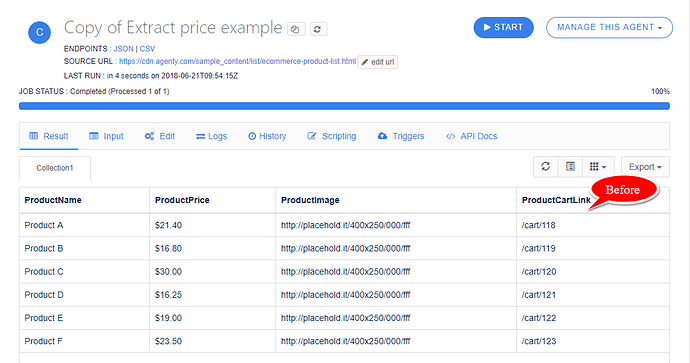Click the /cart/121 link cell
The height and width of the screenshot is (363, 690).
593,295
